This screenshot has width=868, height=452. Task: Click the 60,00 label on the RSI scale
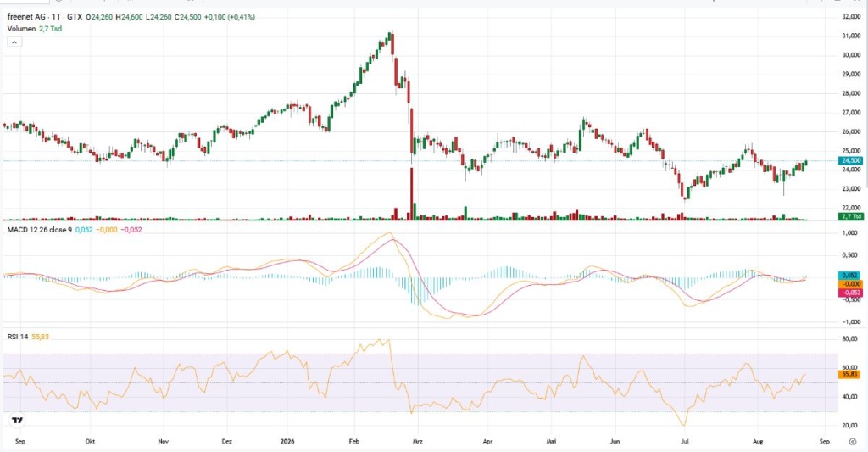849,368
